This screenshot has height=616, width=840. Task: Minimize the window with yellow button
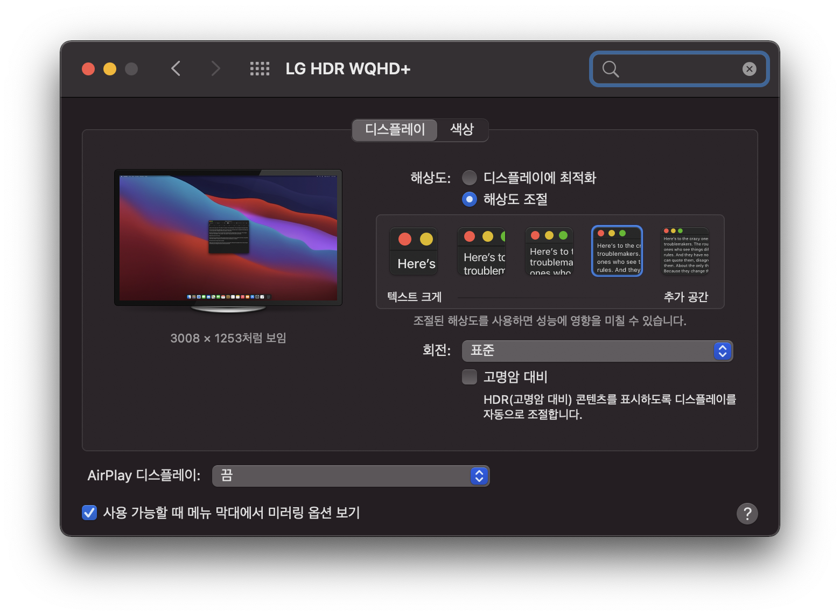coord(110,69)
